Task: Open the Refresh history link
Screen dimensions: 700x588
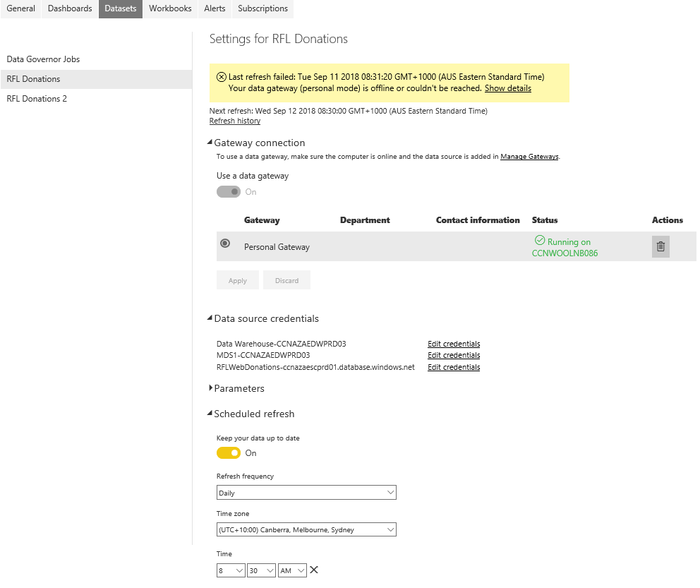Action: click(235, 121)
